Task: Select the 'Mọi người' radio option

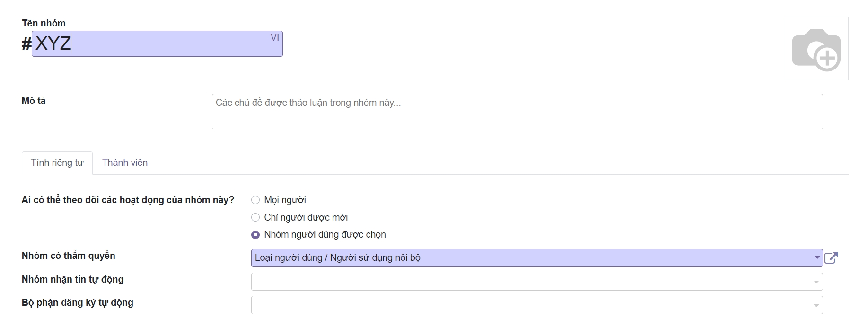Action: click(255, 200)
